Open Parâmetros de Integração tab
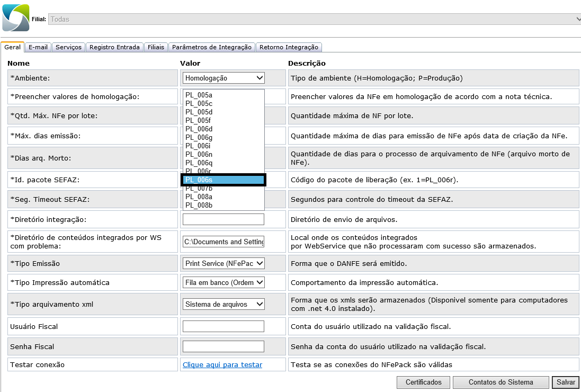The image size is (581, 392). (212, 47)
